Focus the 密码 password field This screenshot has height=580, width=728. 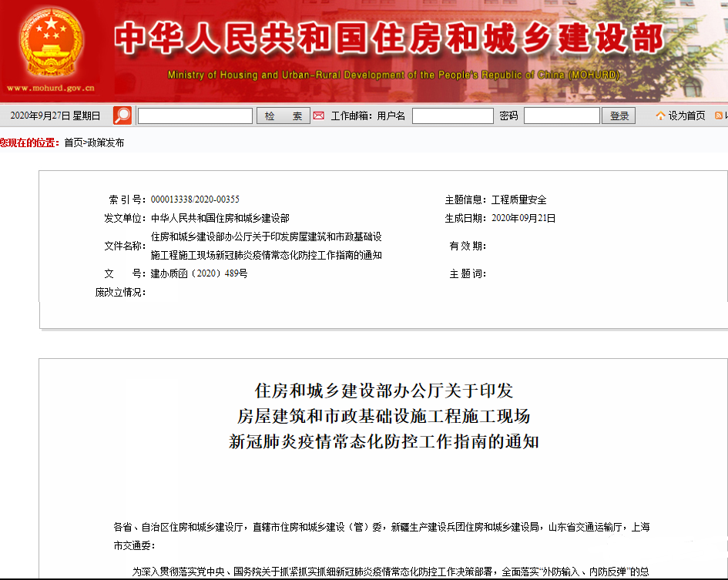pyautogui.click(x=562, y=116)
